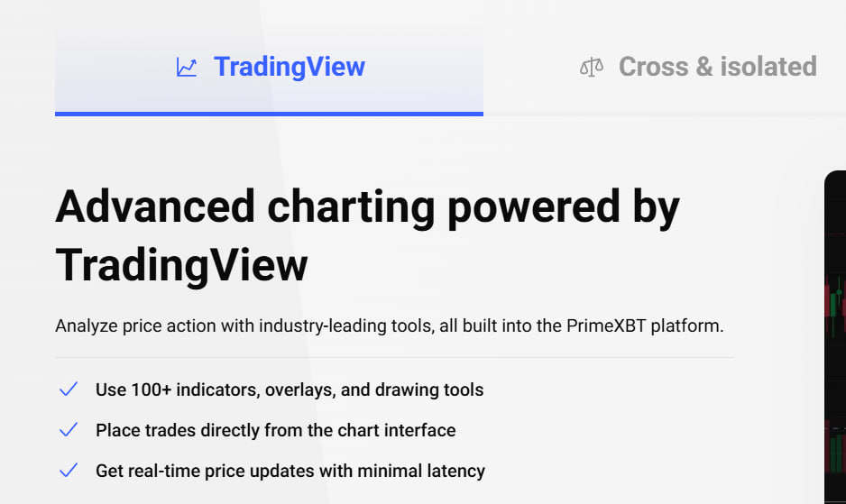Select 'Place trades directly from the chart interface'
This screenshot has width=846, height=504.
[x=275, y=430]
